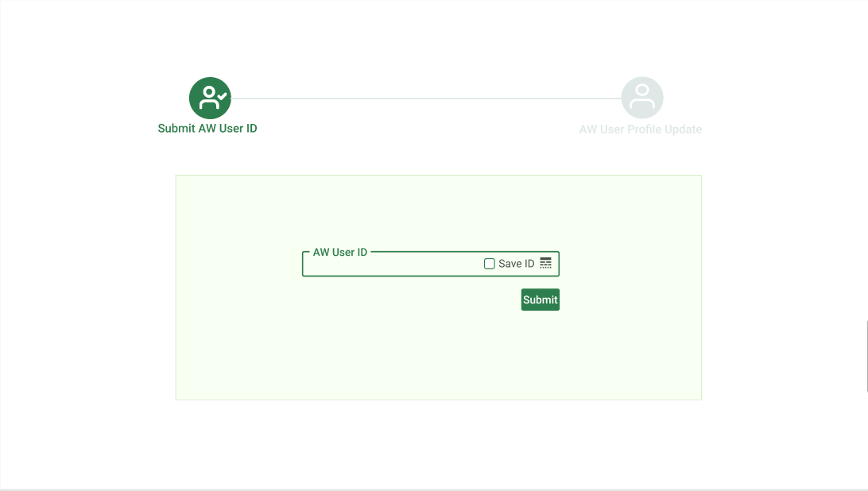The height and width of the screenshot is (491, 868).
Task: Click the green Submit button
Action: (541, 300)
